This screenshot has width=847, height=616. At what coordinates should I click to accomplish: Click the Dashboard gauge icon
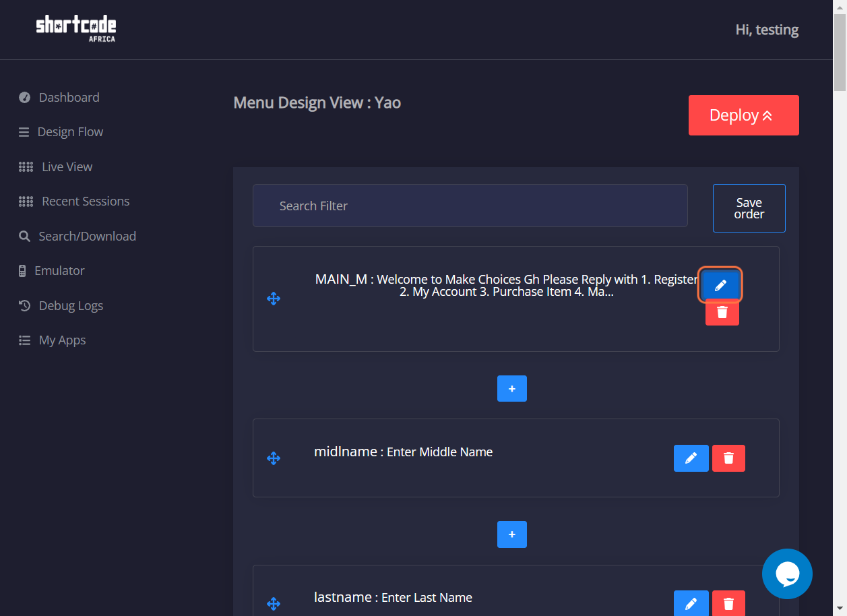click(24, 98)
